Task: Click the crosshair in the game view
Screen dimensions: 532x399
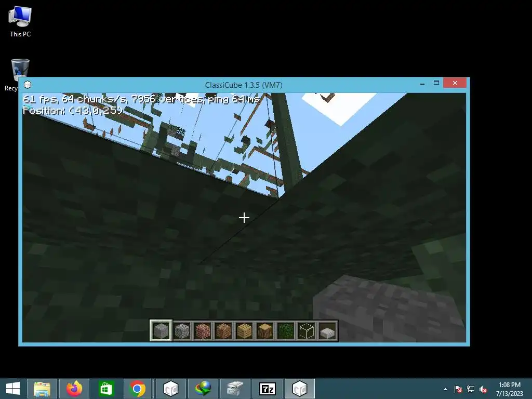Action: [x=244, y=218]
